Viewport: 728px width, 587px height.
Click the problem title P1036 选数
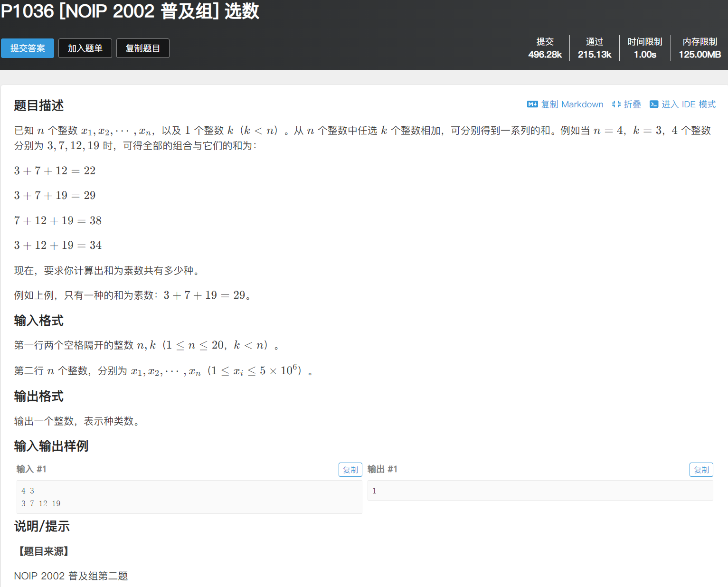pyautogui.click(x=130, y=11)
